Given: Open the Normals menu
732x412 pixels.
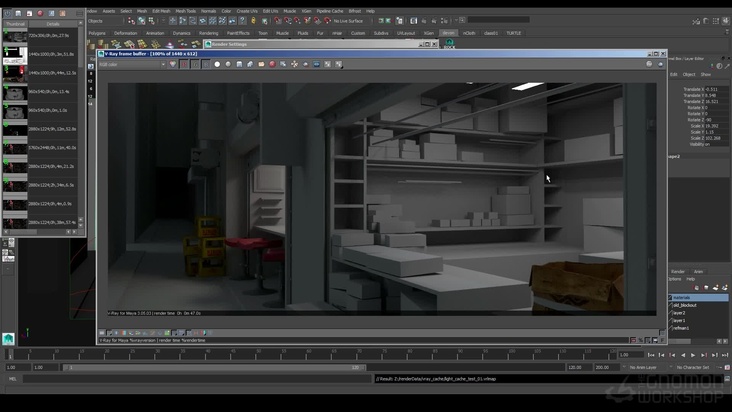Looking at the screenshot, I should [208, 11].
